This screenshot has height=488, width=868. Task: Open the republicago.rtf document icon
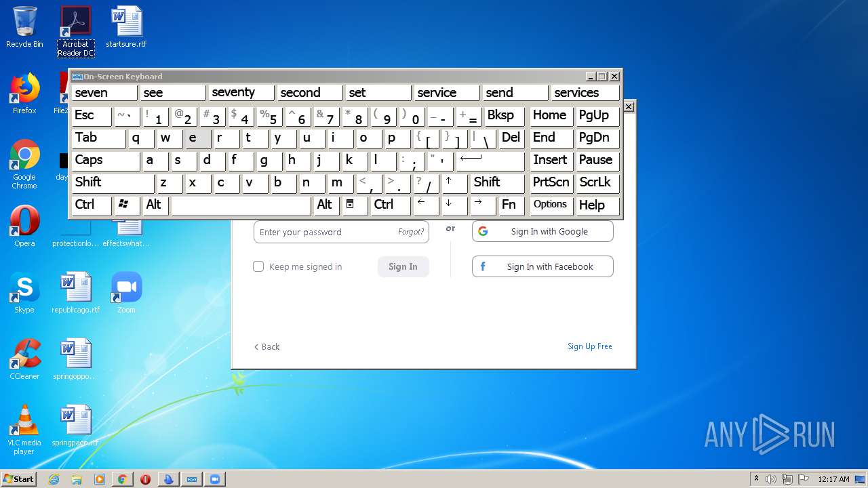tap(75, 293)
